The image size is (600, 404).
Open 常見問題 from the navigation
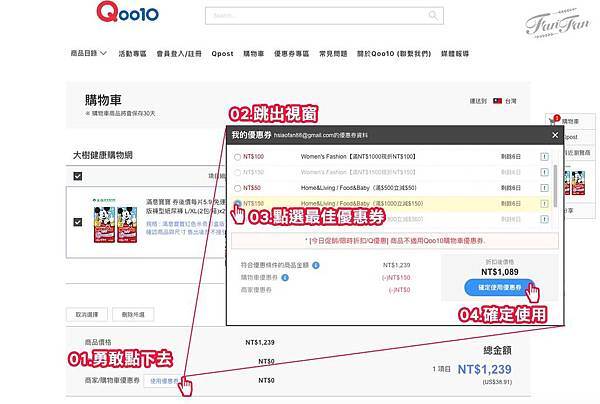333,54
